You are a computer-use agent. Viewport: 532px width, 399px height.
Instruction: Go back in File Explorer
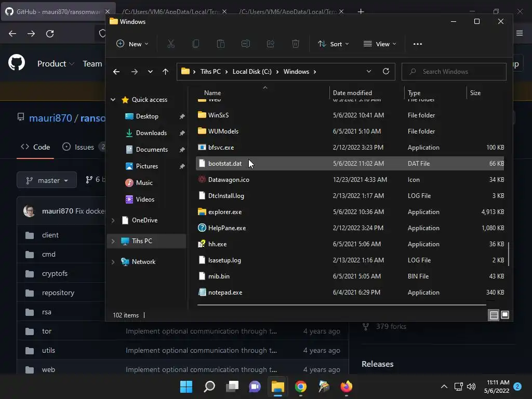(x=116, y=72)
